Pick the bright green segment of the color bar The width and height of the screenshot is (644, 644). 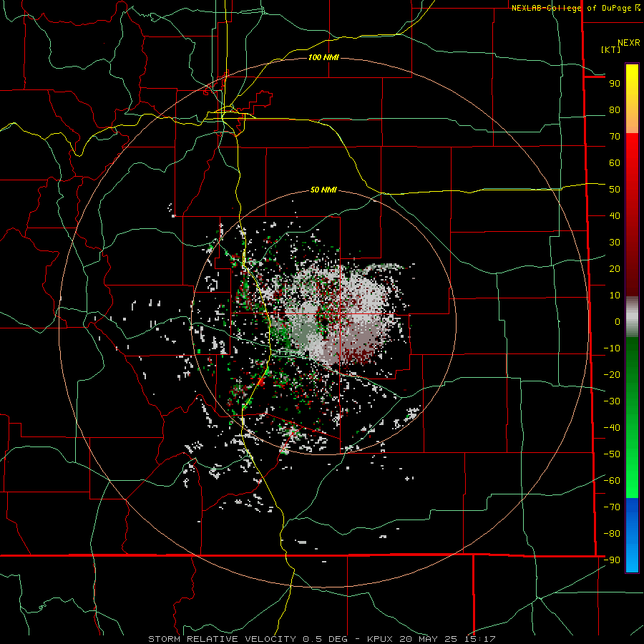click(x=632, y=472)
